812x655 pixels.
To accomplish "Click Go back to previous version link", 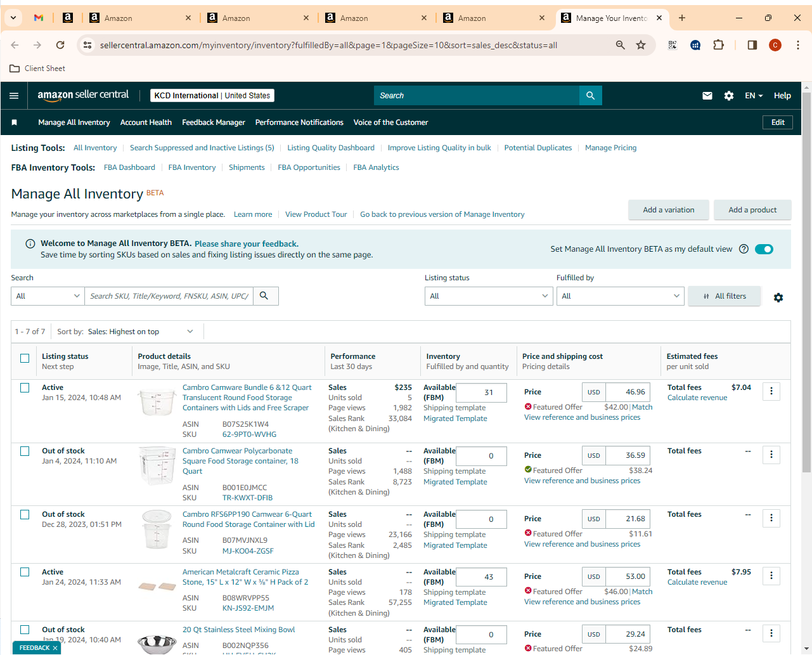I will tap(442, 214).
